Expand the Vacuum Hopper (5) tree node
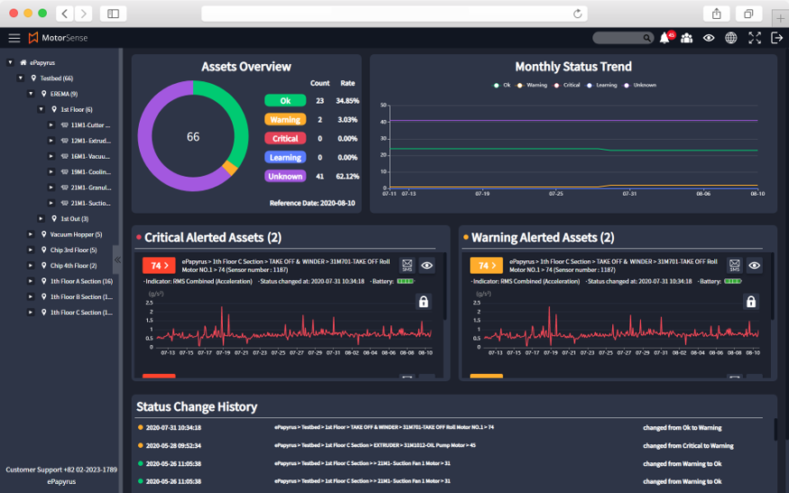This screenshot has height=493, width=789. [31, 234]
